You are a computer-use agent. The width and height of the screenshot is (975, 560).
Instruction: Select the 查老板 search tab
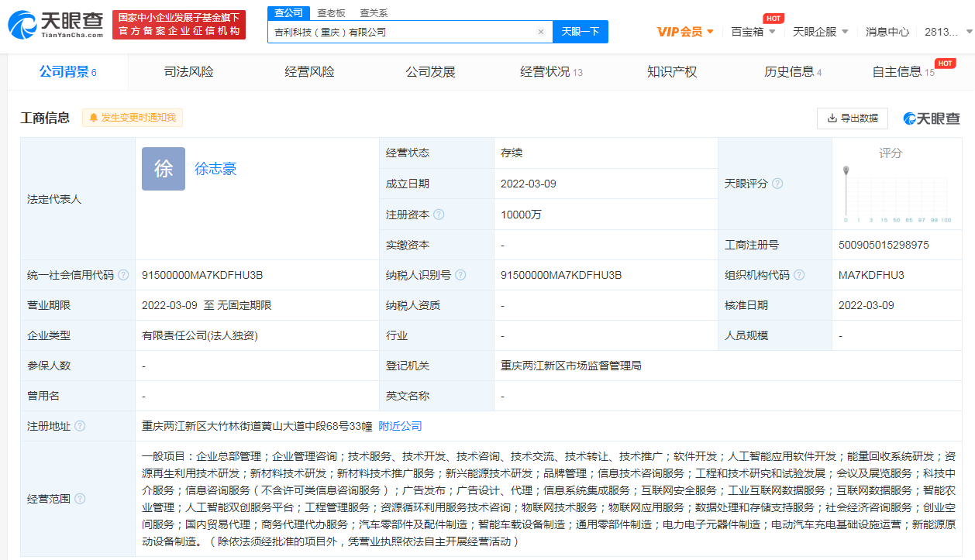point(331,13)
